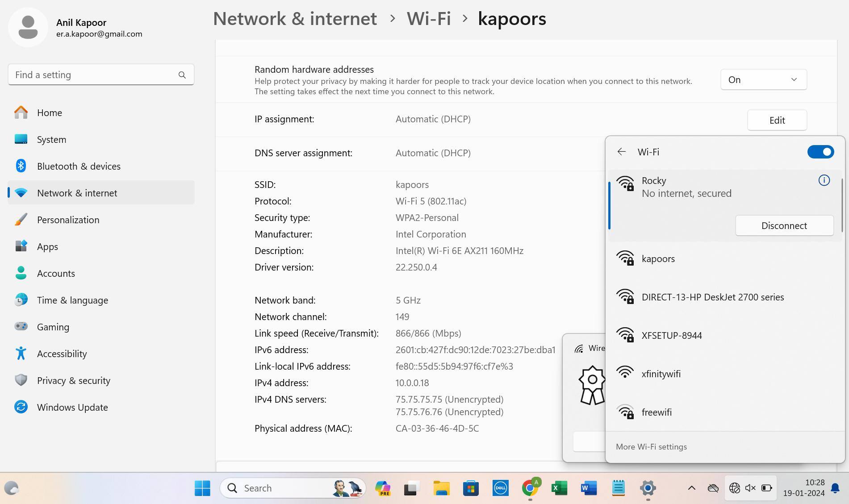This screenshot has height=504, width=849.
Task: Open Microsoft Store from taskbar
Action: point(471,488)
